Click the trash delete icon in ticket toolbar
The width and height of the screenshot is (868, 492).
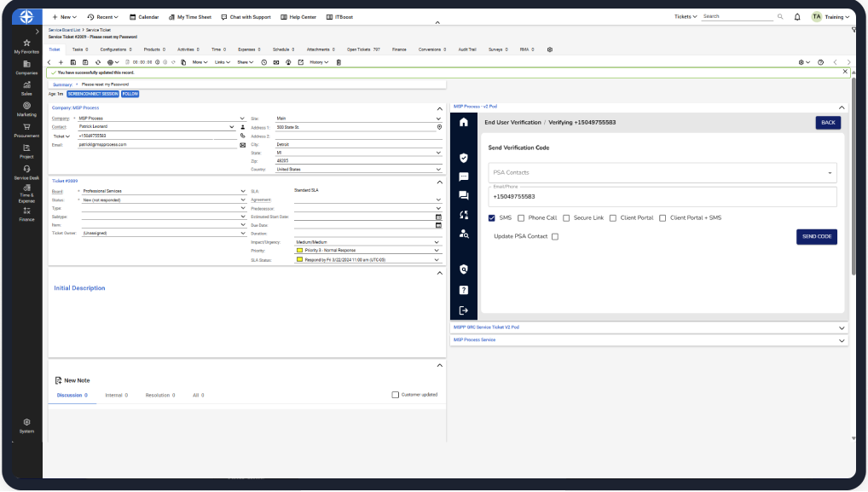pos(339,62)
